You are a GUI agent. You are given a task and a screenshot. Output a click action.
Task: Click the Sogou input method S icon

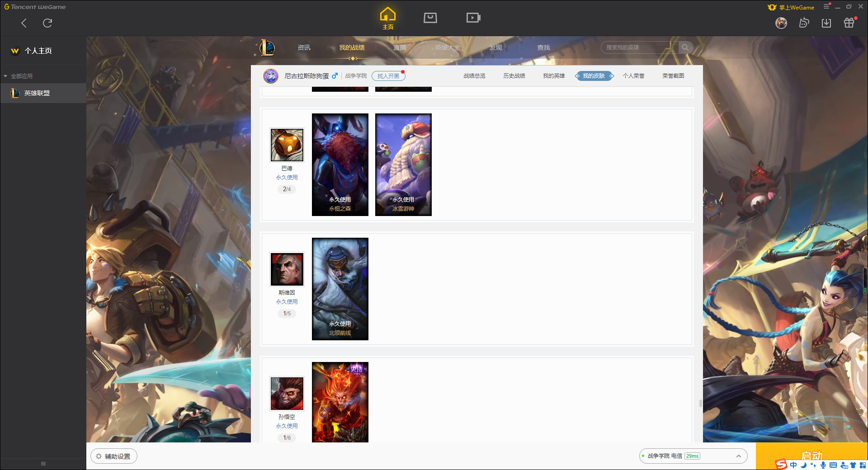pyautogui.click(x=781, y=465)
